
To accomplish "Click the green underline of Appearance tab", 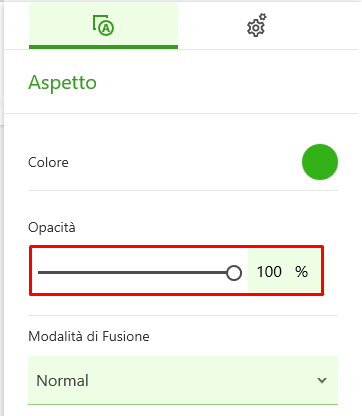I will click(103, 47).
